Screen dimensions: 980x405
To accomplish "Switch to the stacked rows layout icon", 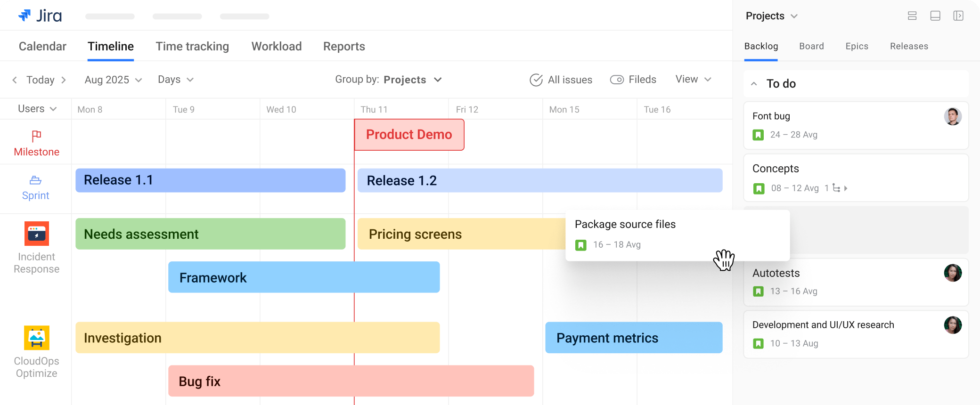I will tap(912, 16).
